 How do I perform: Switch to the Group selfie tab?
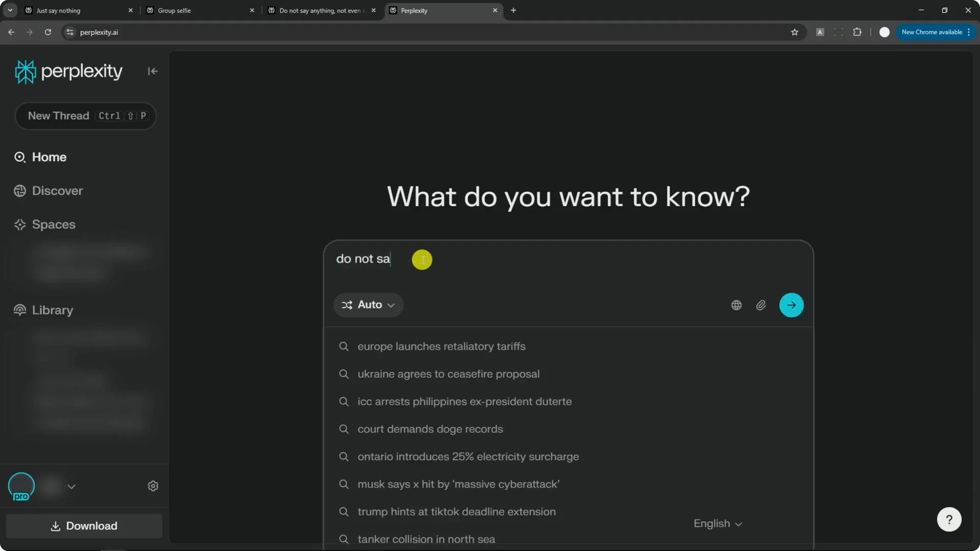(x=199, y=10)
